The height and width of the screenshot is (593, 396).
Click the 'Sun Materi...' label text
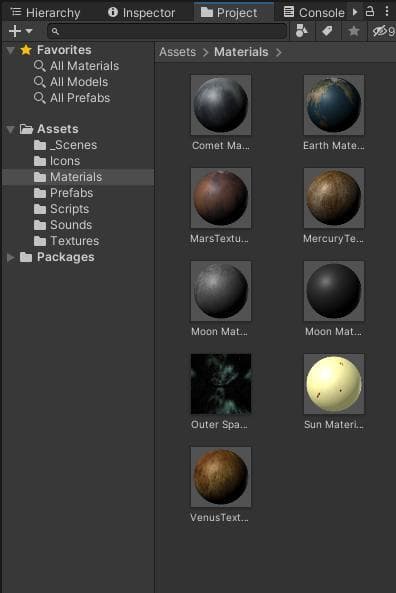click(x=334, y=425)
